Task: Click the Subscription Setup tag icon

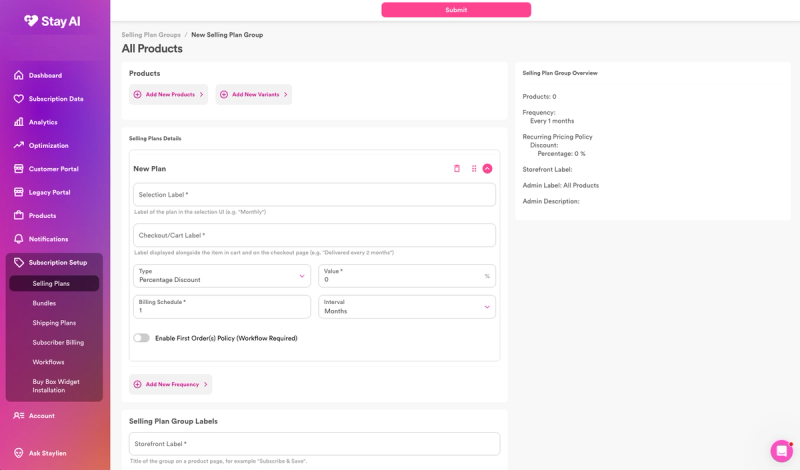Action: (18, 262)
